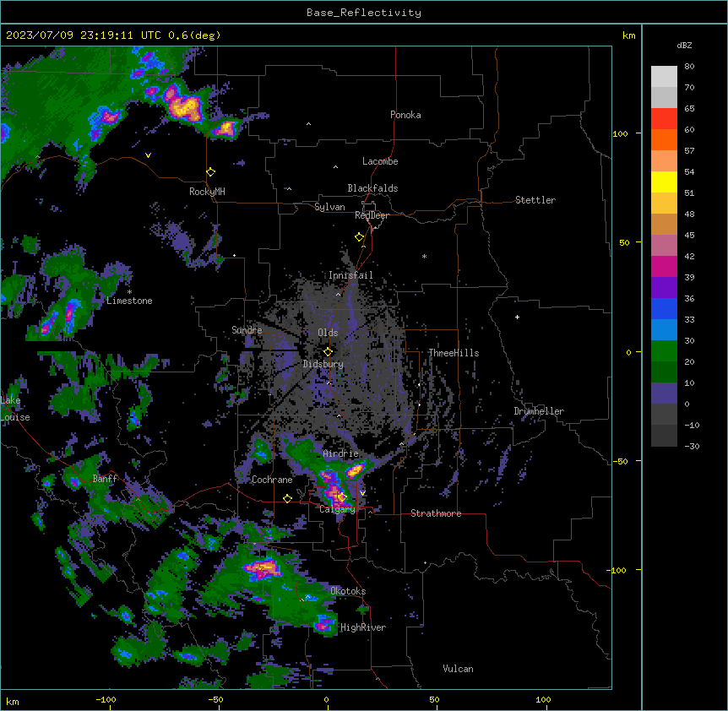This screenshot has height=711, width=728.
Task: Click the white plus marker north of Drumheller
Action: (x=517, y=317)
